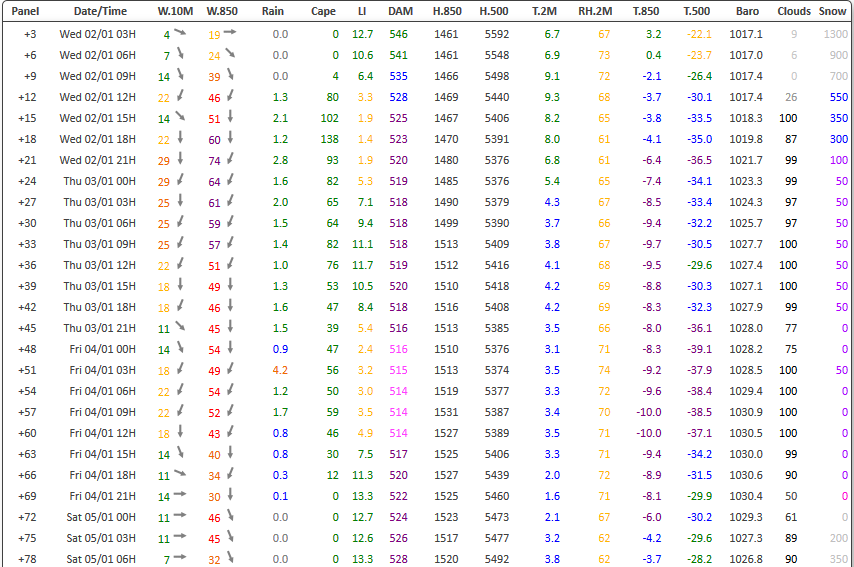This screenshot has width=854, height=567.
Task: Click the W.10M wind arrow in the +3 row
Action: tap(180, 33)
